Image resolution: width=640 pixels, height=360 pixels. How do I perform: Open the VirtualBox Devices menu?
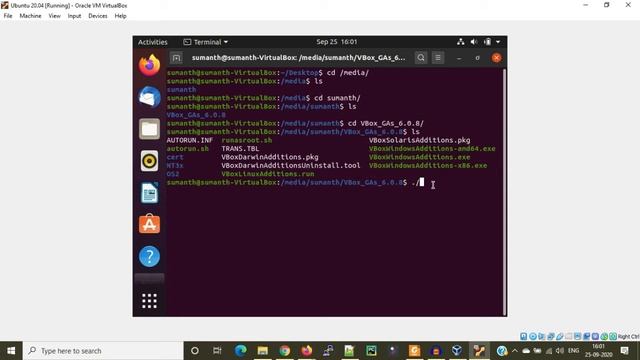[x=98, y=16]
